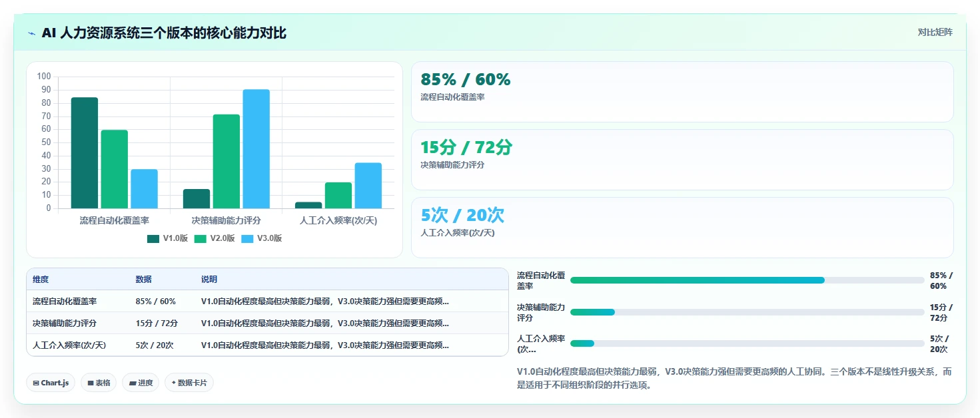The width and height of the screenshot is (980, 418).
Task: Click the 流程自动化覆盖率 progress bar
Action: pos(747,280)
